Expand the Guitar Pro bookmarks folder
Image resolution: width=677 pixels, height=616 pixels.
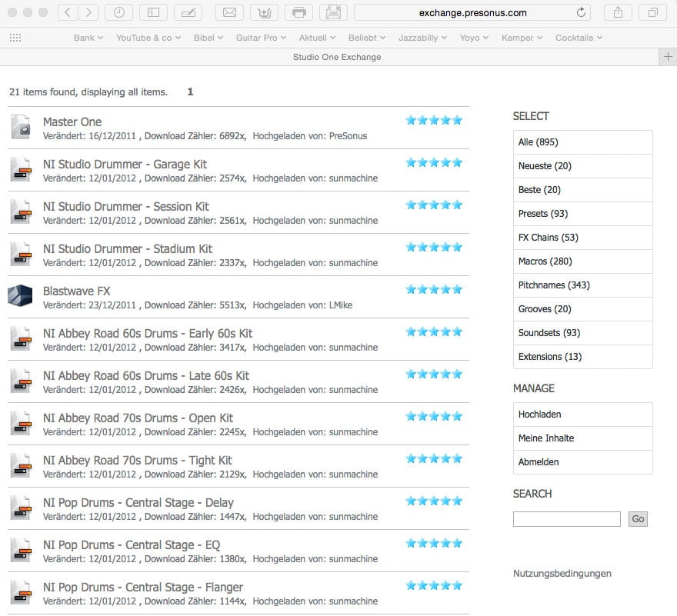(x=261, y=38)
